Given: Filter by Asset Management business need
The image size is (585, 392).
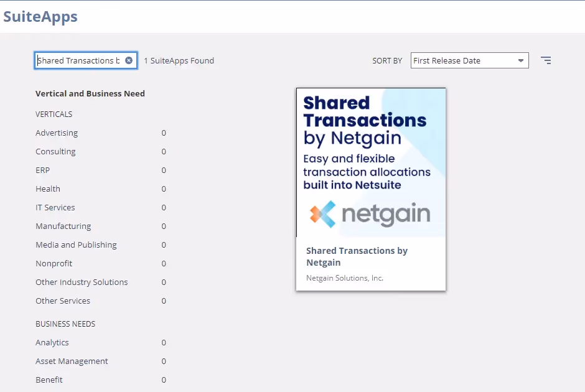Looking at the screenshot, I should [x=72, y=361].
